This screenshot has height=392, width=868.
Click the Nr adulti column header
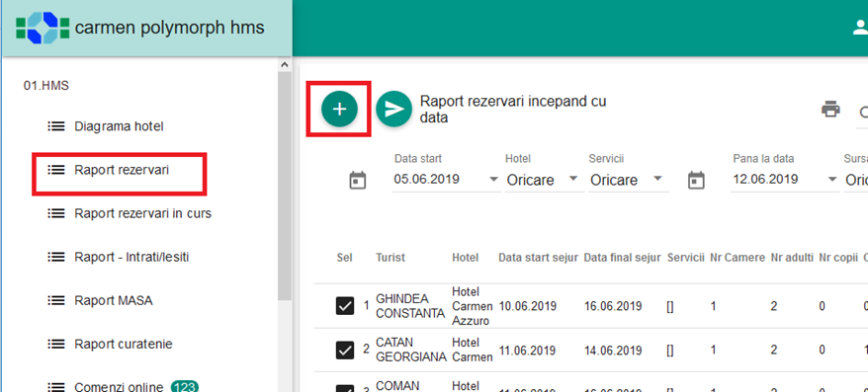coord(792,258)
